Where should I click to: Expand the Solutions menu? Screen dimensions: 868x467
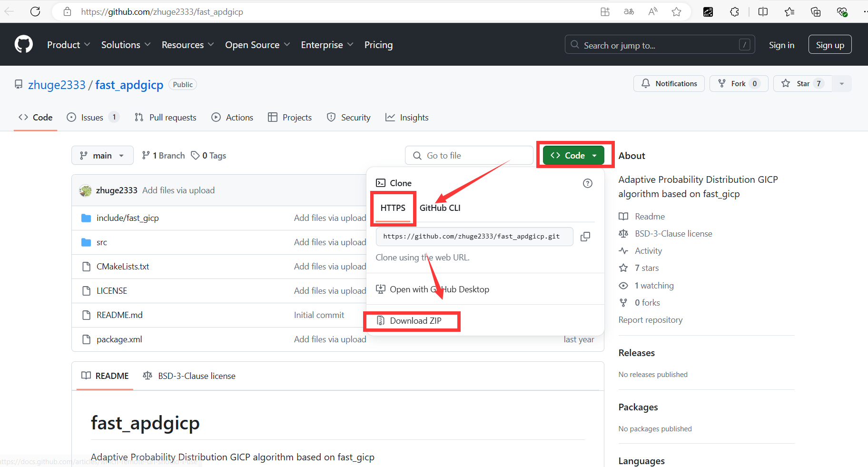point(126,45)
